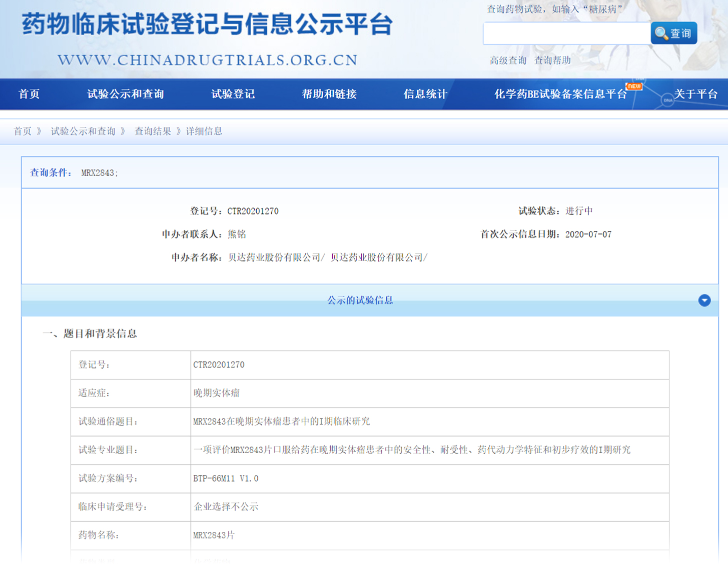The height and width of the screenshot is (586, 728).
Task: Open 信息统计 navigation menu
Action: (x=425, y=94)
